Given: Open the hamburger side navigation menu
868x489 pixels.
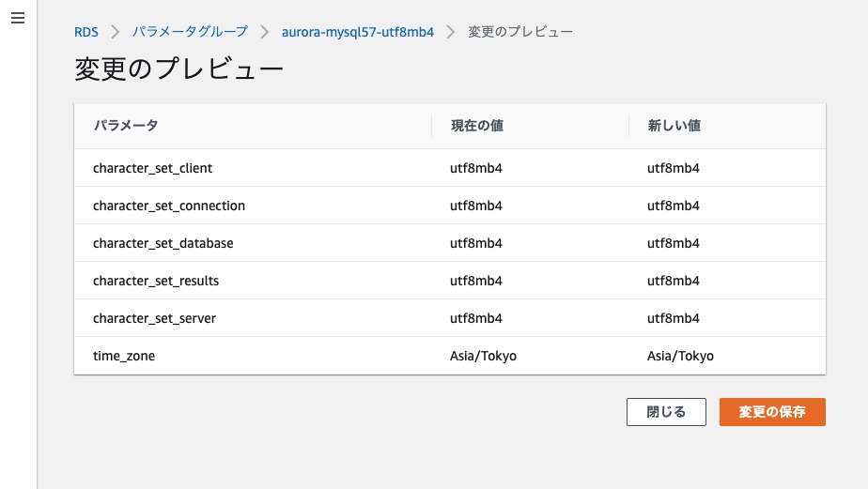Looking at the screenshot, I should point(17,19).
